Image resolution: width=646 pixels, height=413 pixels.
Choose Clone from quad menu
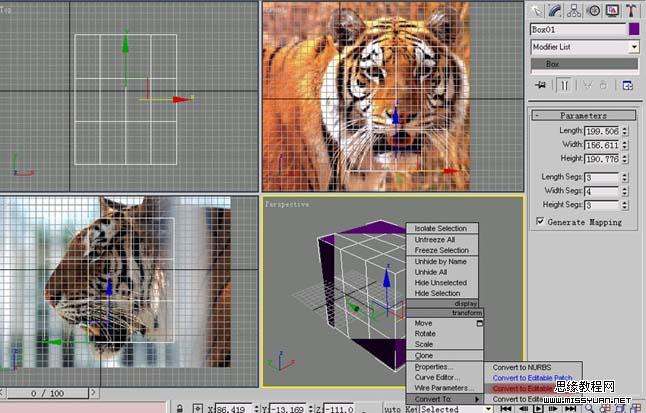(x=424, y=355)
